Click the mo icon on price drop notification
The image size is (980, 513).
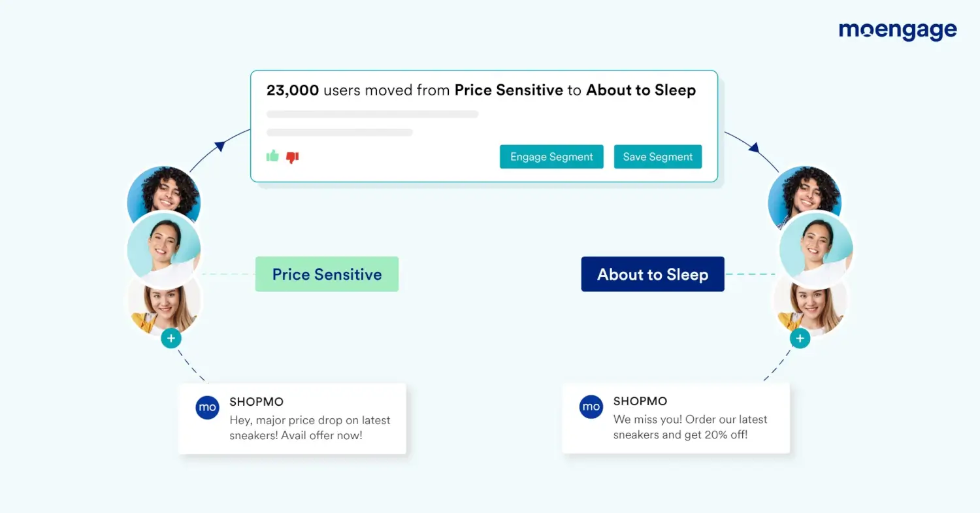[208, 407]
